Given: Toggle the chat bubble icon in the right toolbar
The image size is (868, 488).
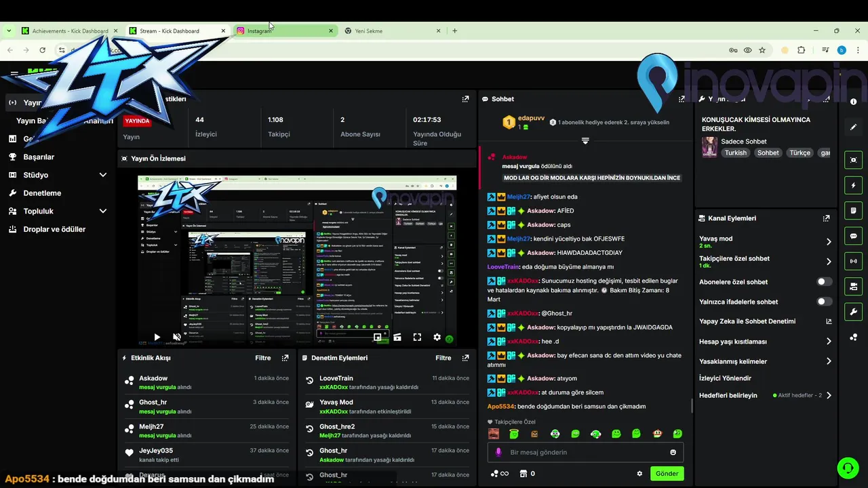Looking at the screenshot, I should [x=854, y=236].
